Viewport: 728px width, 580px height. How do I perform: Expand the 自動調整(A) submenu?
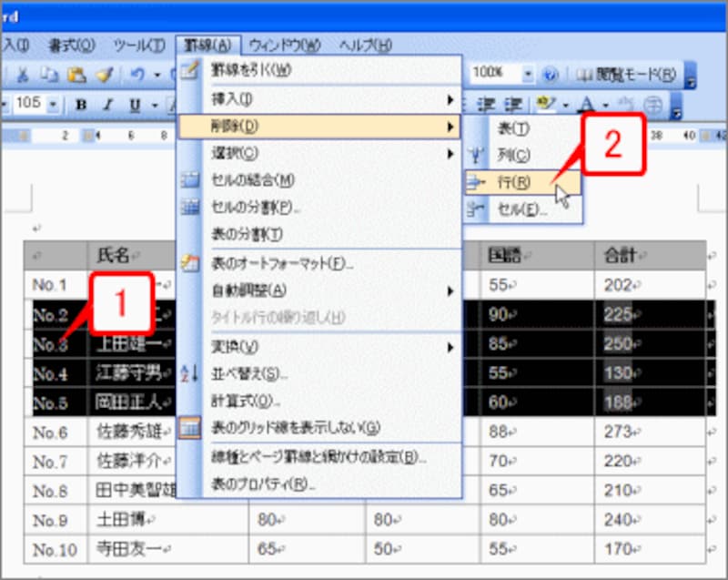(319, 291)
